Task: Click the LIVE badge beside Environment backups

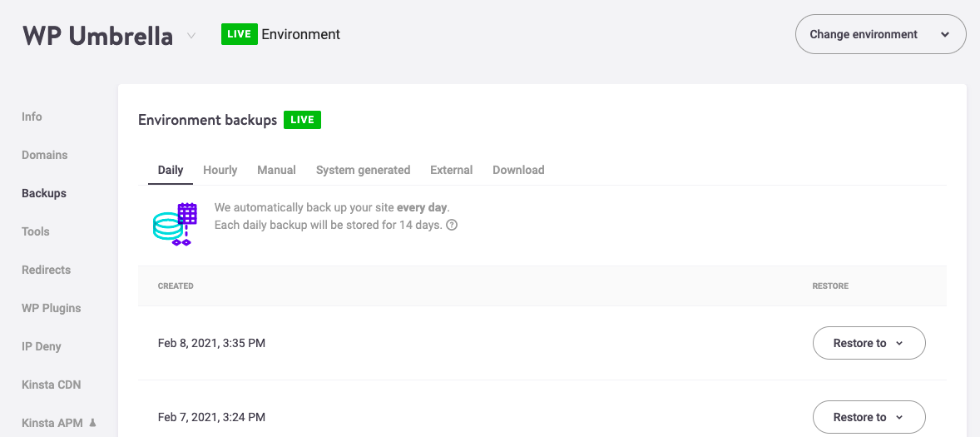Action: pos(303,120)
